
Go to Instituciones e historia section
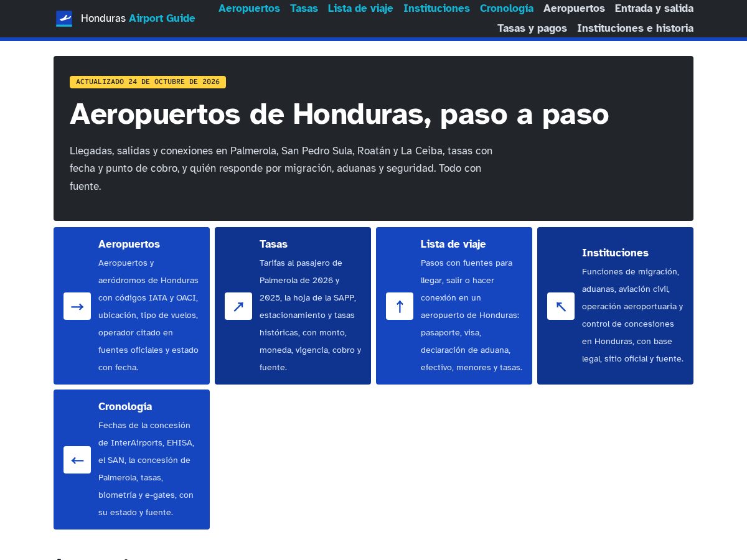635,28
